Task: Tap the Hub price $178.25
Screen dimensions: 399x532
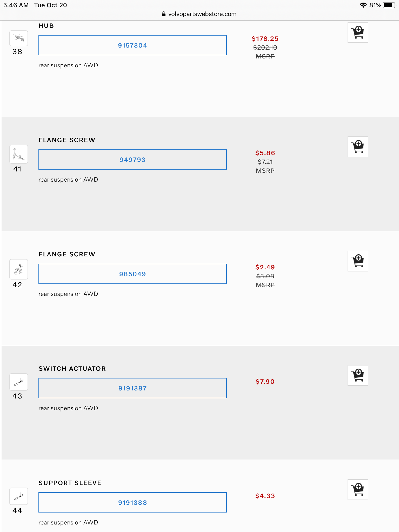Action: (265, 39)
